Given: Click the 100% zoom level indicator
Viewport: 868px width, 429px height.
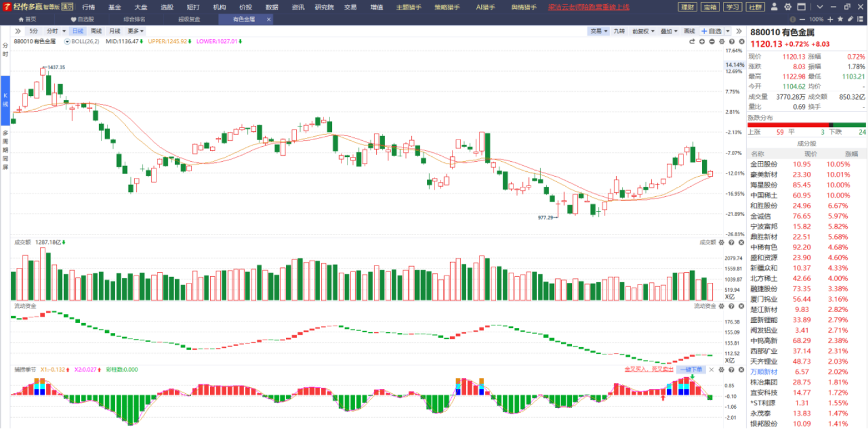Looking at the screenshot, I should coord(816,19).
